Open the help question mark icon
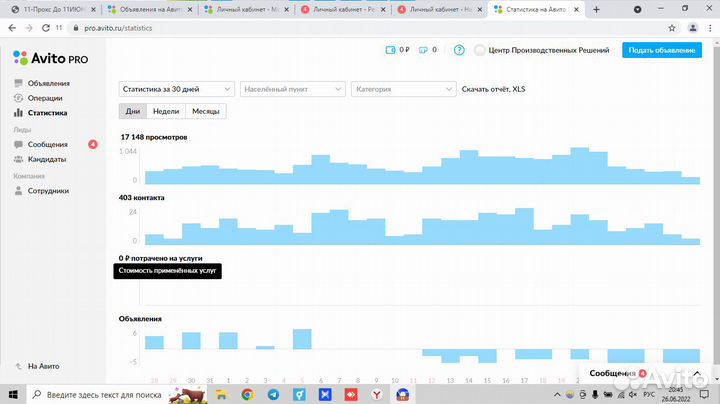This screenshot has width=720, height=404. pos(459,50)
